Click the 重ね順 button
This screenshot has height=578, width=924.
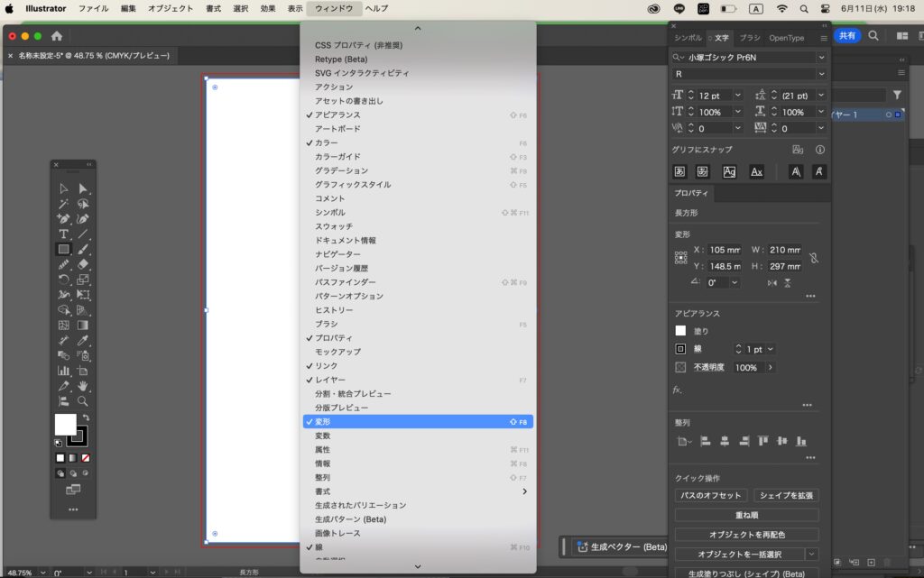[746, 515]
